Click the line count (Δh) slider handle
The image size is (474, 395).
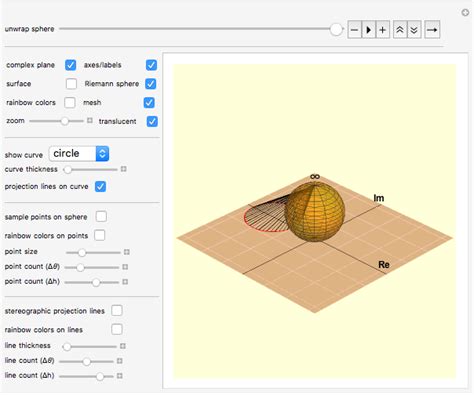click(100, 376)
